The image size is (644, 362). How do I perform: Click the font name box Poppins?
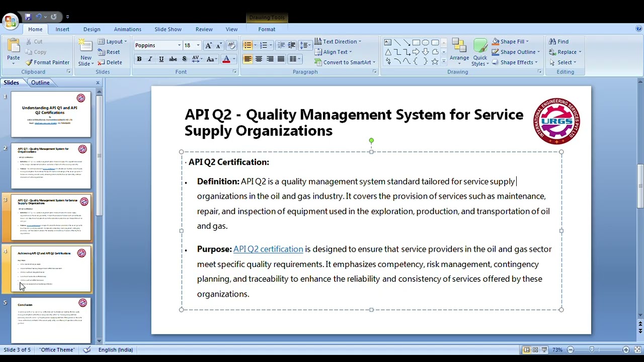tap(157, 45)
